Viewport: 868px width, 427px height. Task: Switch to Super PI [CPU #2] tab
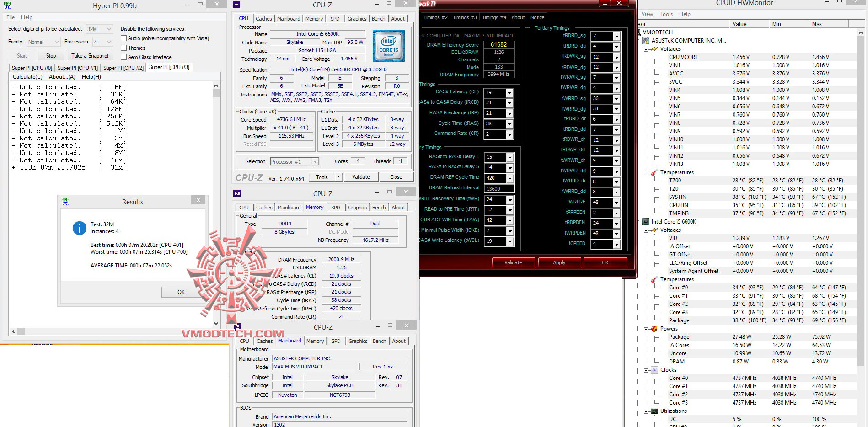click(x=123, y=68)
